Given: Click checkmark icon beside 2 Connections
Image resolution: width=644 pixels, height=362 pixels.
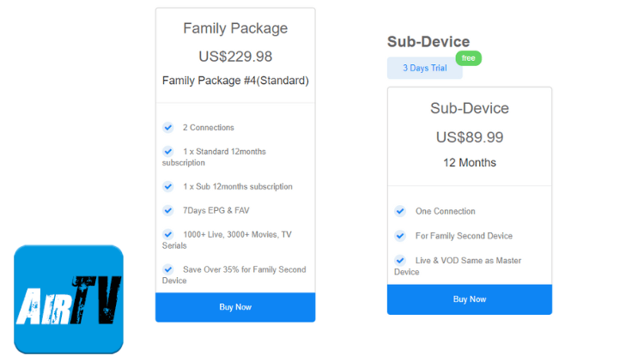Looking at the screenshot, I should click(x=168, y=128).
